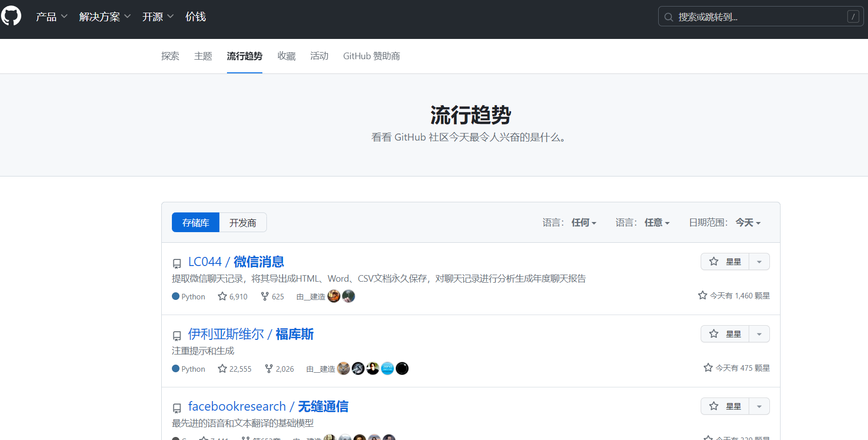This screenshot has width=868, height=440.
Task: Open the facebookresearch / 无缝通信 repository link
Action: 268,406
